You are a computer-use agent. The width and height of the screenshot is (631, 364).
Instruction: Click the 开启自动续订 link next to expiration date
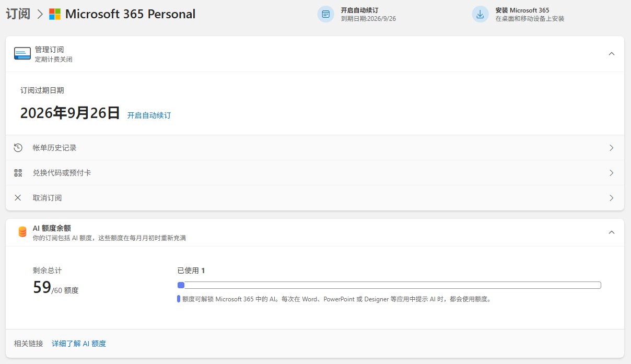149,115
